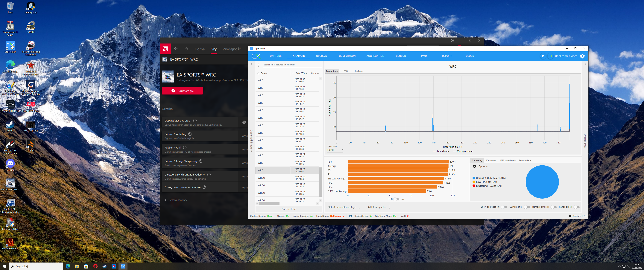Viewport: 644px width, 270px height.
Task: Click the Uruchom grę button
Action: point(182,91)
